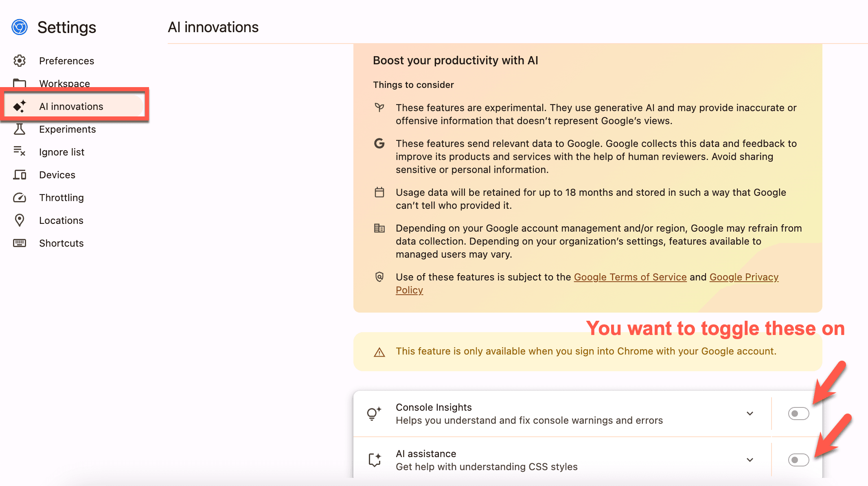Viewport: 868px width, 486px height.
Task: Click the AI innovations sparkle icon
Action: pos(19,106)
